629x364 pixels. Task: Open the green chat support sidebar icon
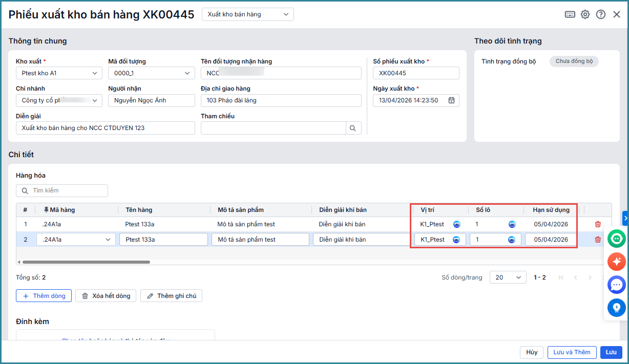(616, 239)
